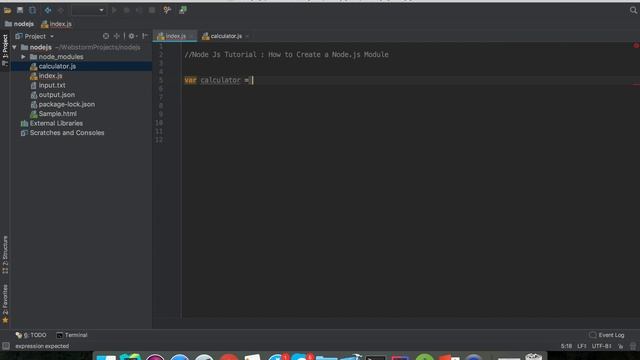Click the comment text on line 2

click(286, 55)
